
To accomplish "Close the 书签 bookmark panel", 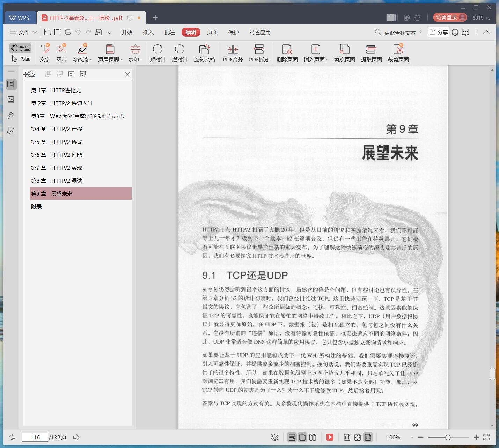I will [127, 74].
